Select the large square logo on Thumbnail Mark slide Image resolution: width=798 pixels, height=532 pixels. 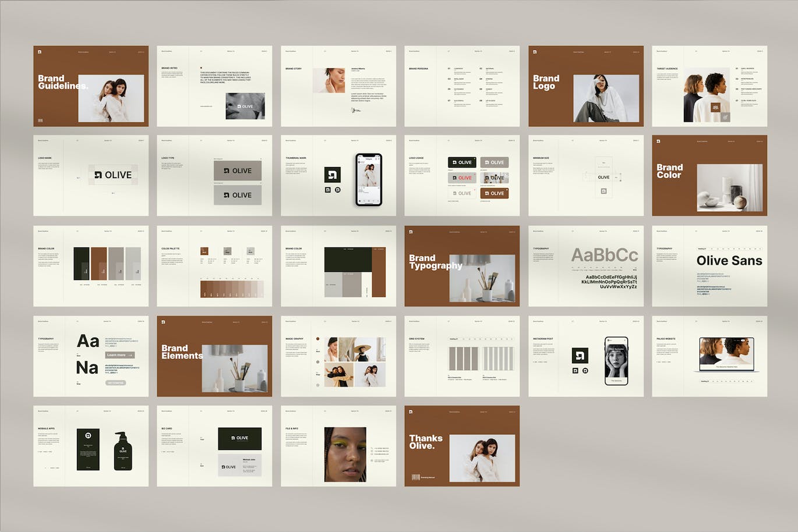coord(332,175)
